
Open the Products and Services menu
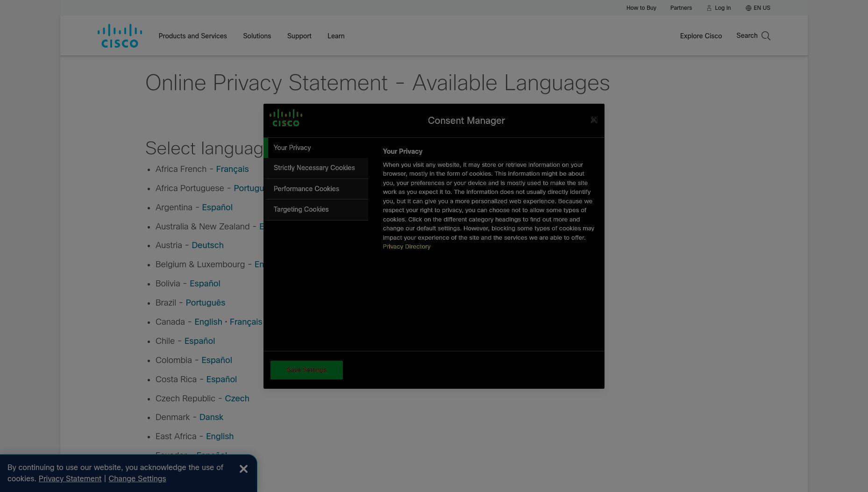point(192,36)
